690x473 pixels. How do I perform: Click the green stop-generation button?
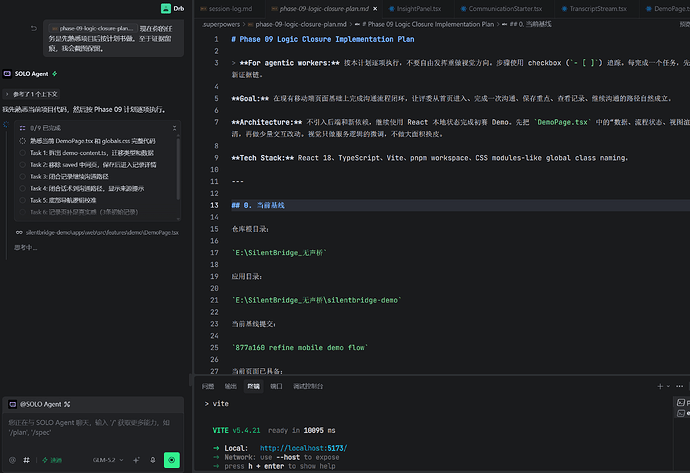172,460
